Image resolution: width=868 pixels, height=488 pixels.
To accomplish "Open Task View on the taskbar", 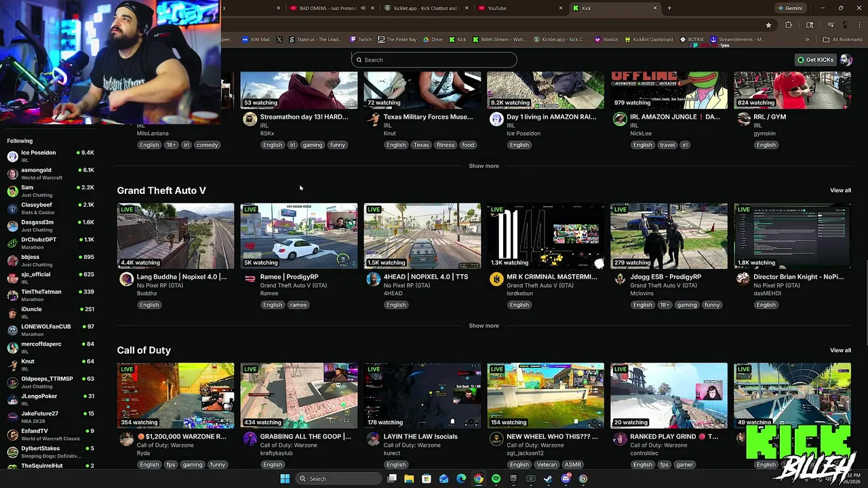I will 392,479.
